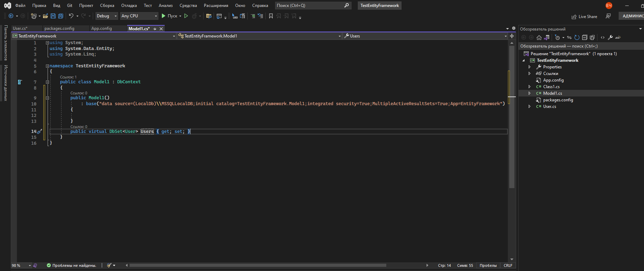
Task: Switch to the App.config tab
Action: 101,28
